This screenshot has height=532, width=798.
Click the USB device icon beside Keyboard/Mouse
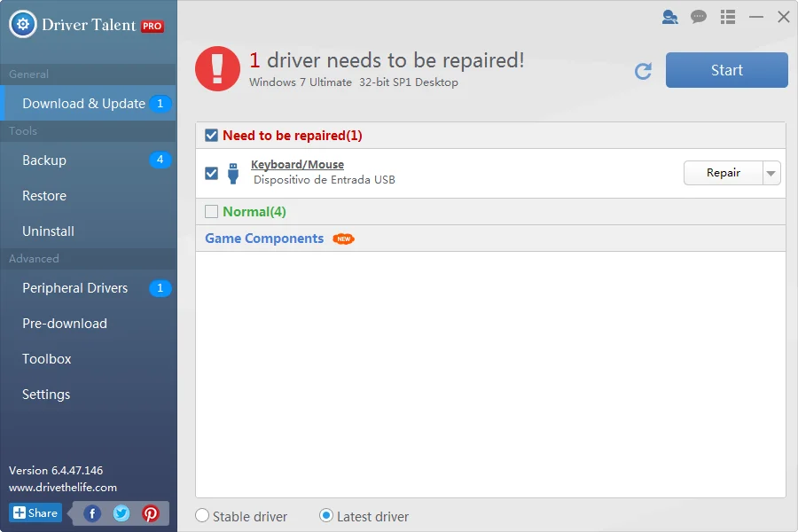pyautogui.click(x=233, y=172)
